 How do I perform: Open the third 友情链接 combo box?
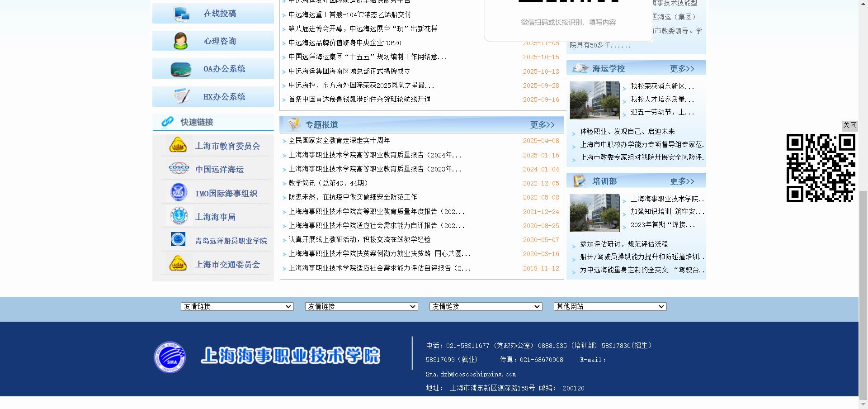485,306
